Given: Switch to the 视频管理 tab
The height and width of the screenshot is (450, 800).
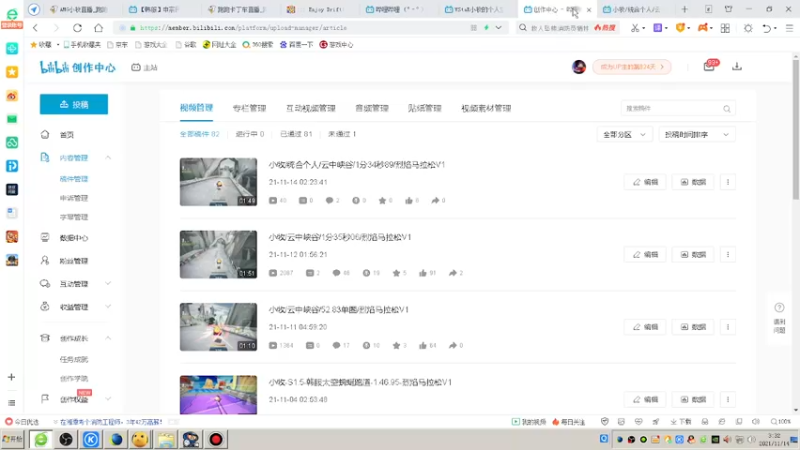Looking at the screenshot, I should (196, 108).
